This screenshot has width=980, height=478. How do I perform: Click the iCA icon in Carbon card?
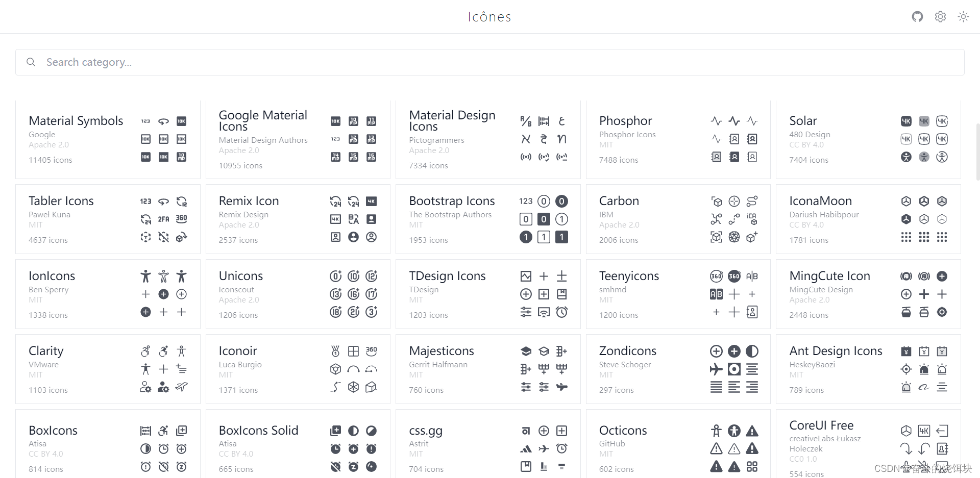[x=752, y=219]
